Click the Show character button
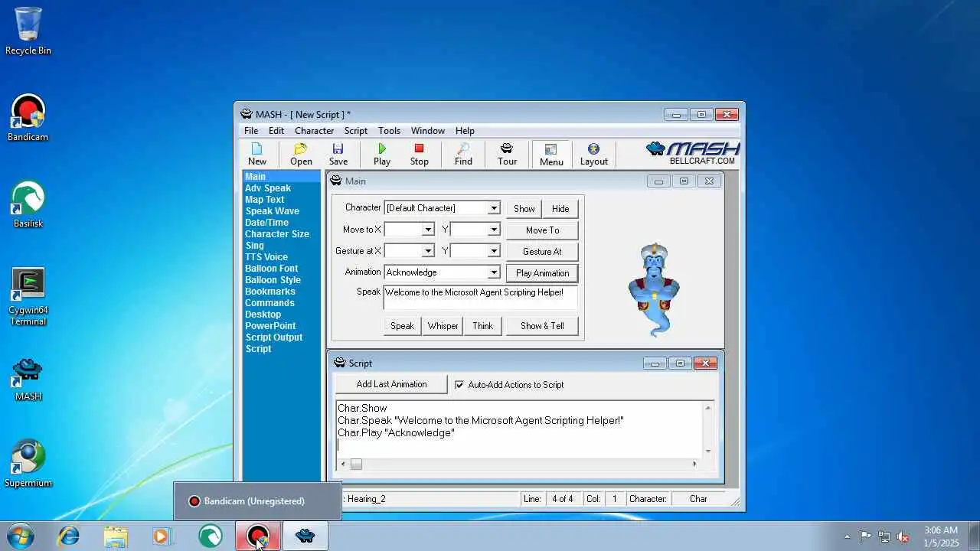The image size is (980, 551). 524,209
